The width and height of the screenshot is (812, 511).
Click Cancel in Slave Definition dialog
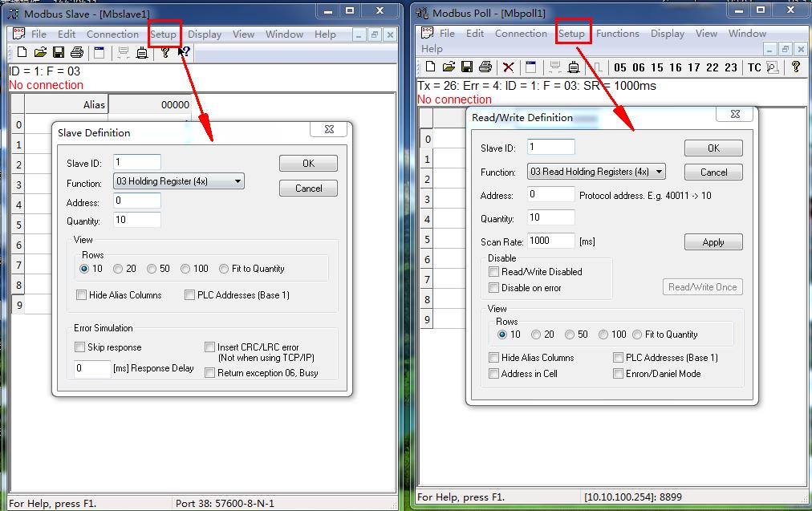tap(308, 188)
